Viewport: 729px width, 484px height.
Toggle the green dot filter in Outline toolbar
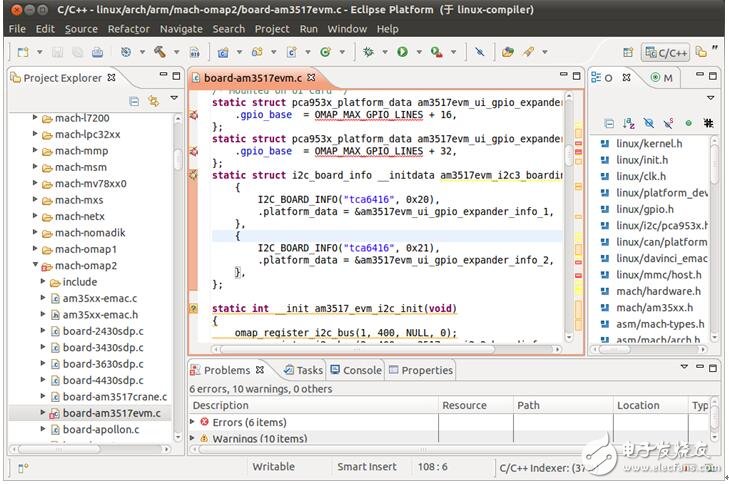(x=688, y=123)
